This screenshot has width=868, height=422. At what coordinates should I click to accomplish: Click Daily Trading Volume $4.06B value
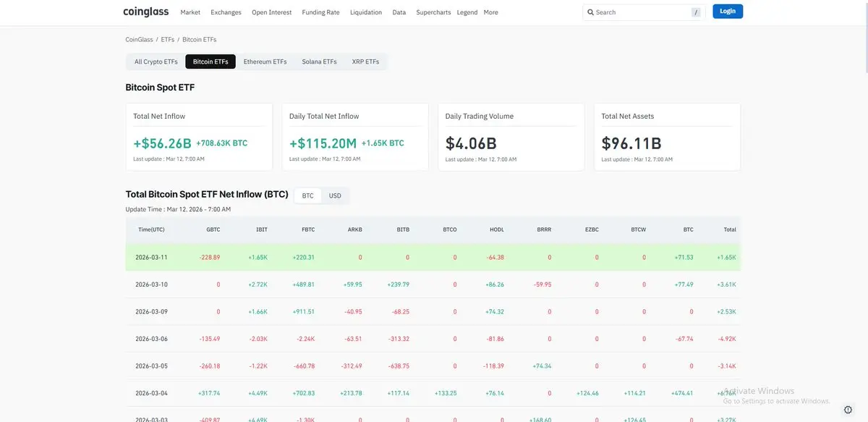point(471,143)
